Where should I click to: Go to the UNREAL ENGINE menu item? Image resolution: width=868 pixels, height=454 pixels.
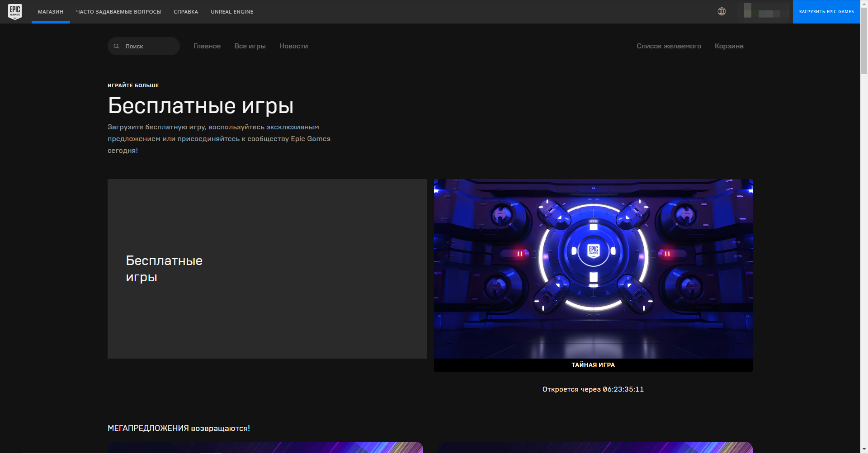coord(232,12)
